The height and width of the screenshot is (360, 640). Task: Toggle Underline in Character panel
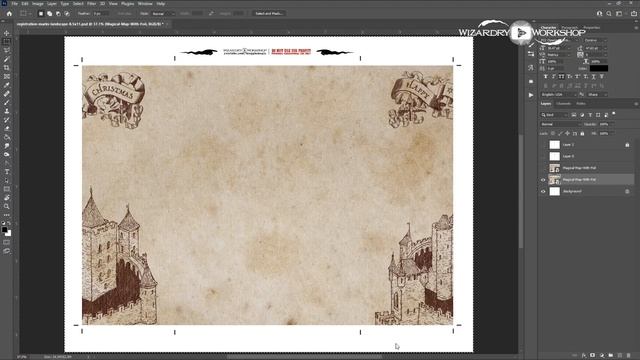tap(593, 77)
